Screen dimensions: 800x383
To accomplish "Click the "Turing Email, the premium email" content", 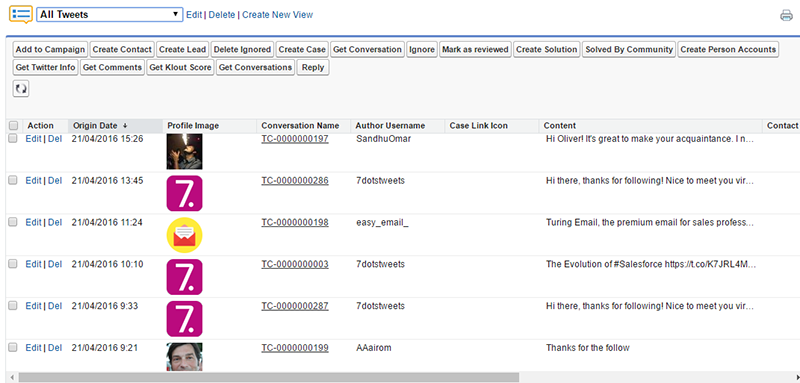I will pyautogui.click(x=649, y=222).
